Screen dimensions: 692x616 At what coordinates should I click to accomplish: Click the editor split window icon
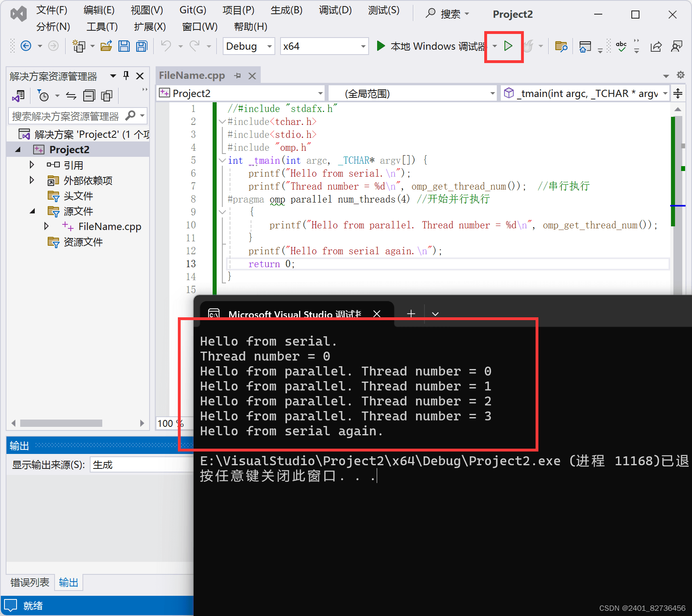[678, 93]
